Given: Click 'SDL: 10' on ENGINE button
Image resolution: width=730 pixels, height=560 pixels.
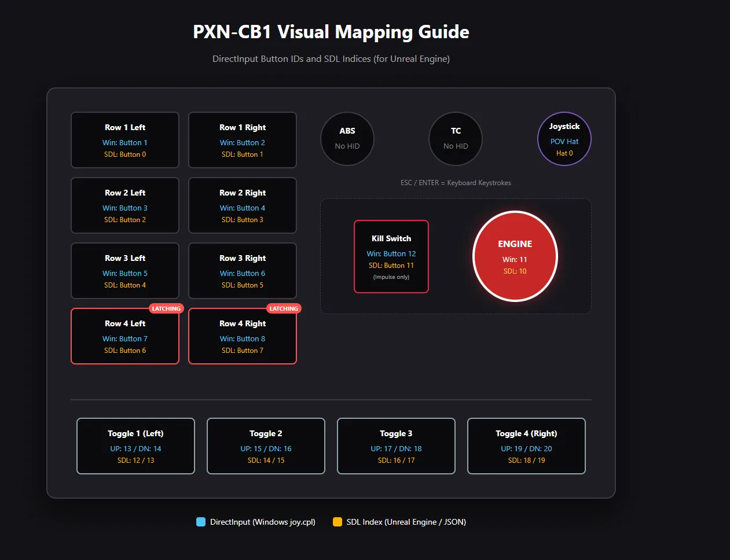Looking at the screenshot, I should [515, 271].
